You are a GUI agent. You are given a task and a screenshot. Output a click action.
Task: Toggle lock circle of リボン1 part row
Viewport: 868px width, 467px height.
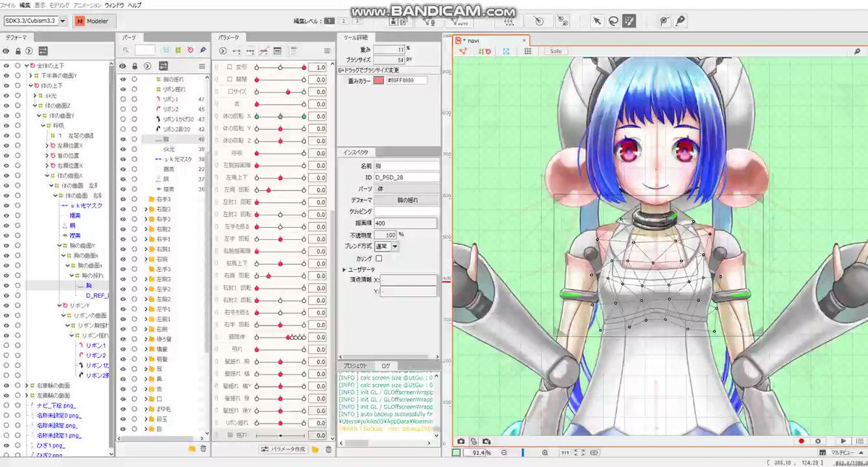134,98
